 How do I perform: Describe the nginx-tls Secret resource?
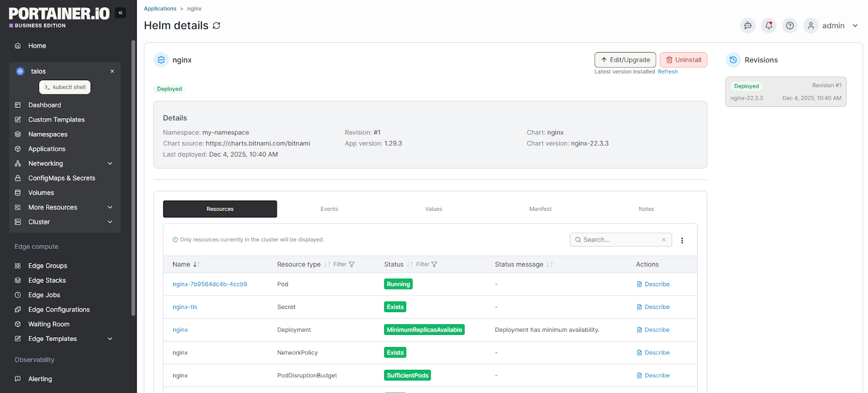653,307
